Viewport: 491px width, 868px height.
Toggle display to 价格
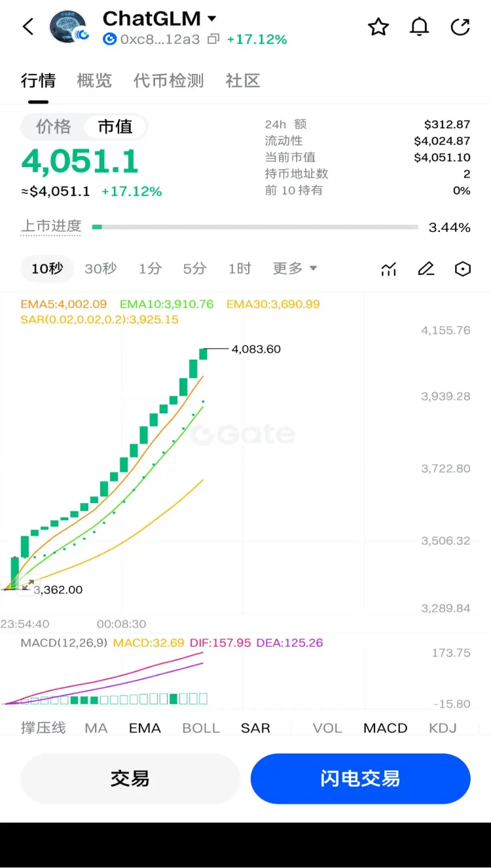53,126
